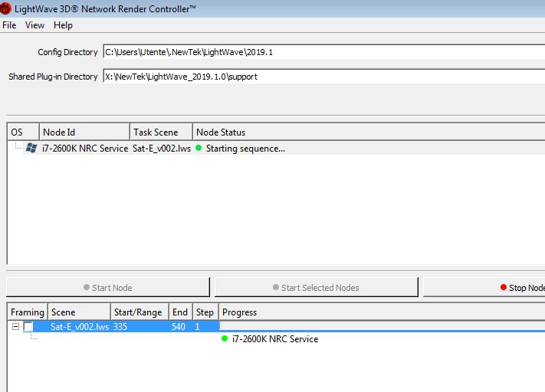
Task: Select the Sat-E_v002.lws scene in job list
Action: coord(80,327)
